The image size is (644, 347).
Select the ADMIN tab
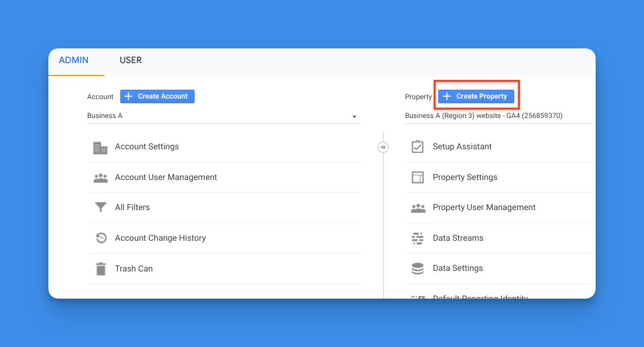tap(73, 60)
